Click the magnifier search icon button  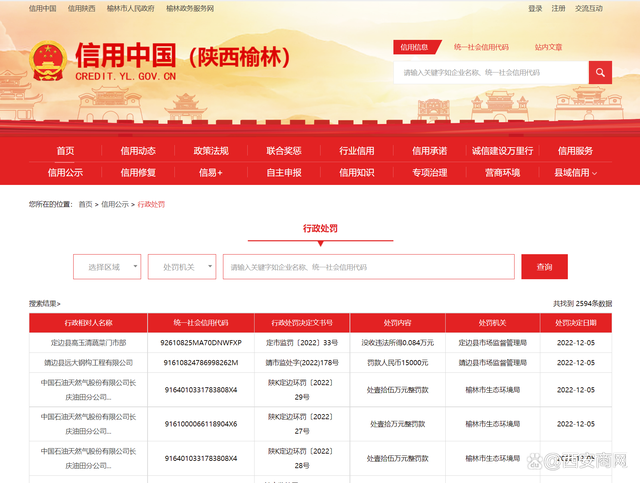(600, 72)
